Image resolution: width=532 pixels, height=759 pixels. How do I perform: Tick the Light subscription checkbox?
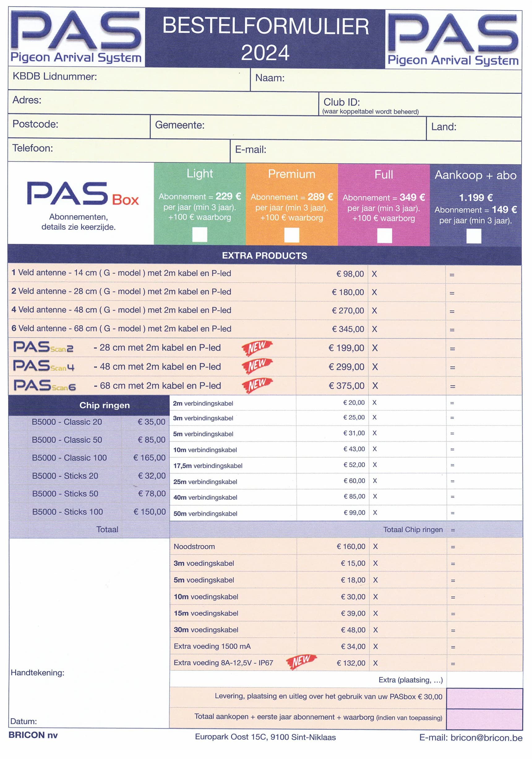[200, 234]
